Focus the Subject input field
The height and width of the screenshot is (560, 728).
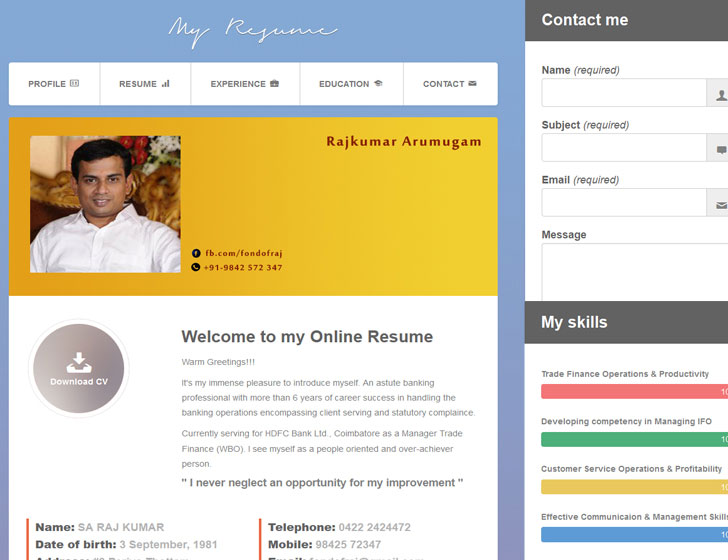[x=623, y=148]
